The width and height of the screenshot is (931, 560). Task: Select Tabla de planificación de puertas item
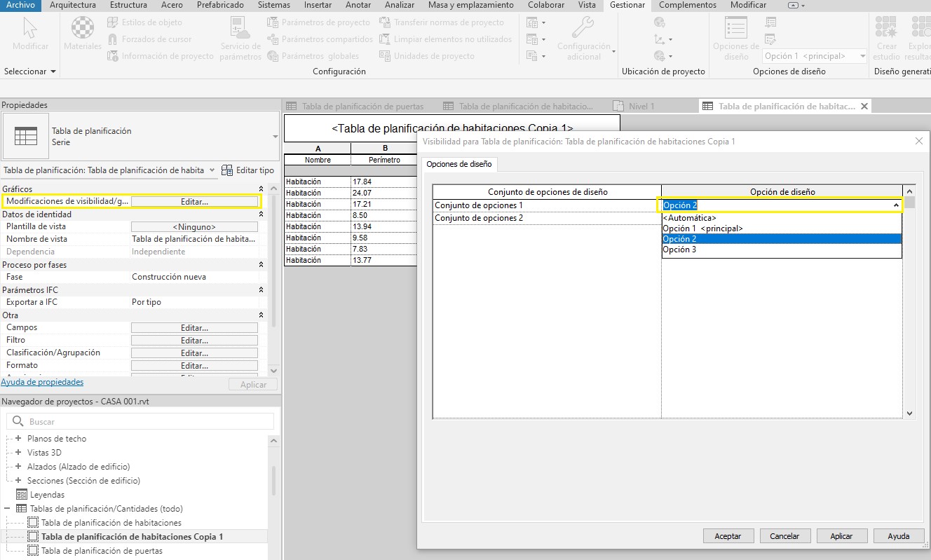coord(102,551)
